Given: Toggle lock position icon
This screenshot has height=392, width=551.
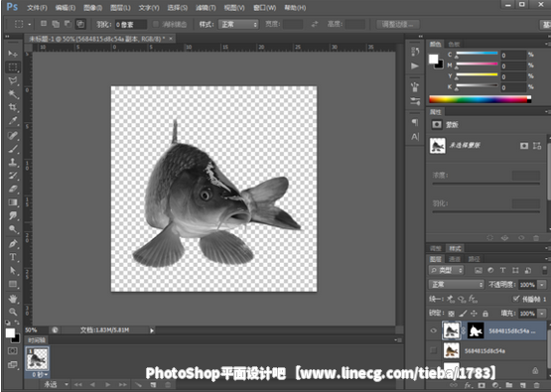Looking at the screenshot, I should click(474, 314).
